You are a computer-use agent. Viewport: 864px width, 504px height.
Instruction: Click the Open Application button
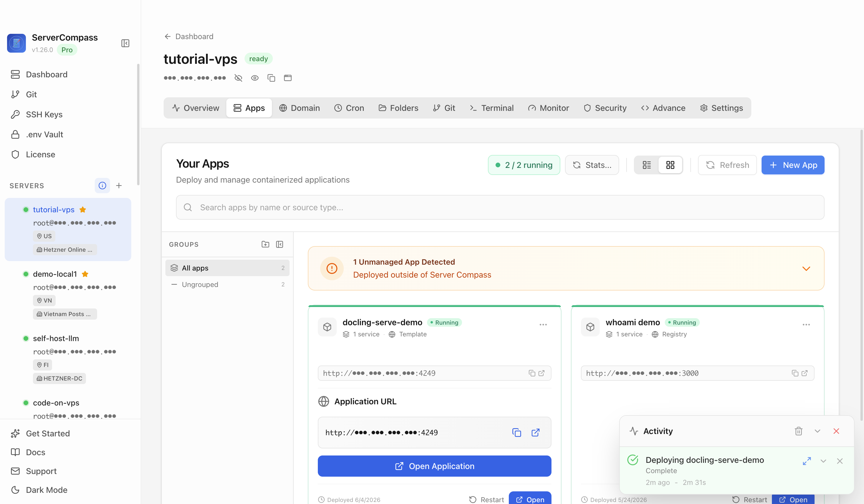click(x=434, y=466)
